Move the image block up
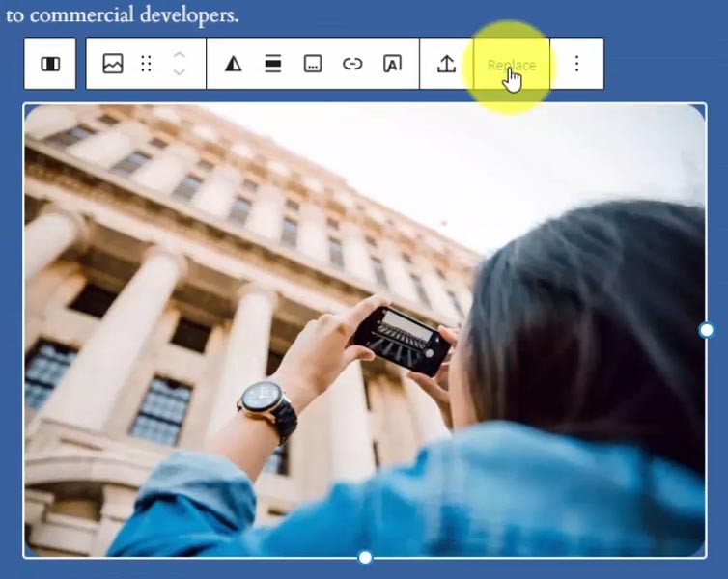 (x=180, y=55)
